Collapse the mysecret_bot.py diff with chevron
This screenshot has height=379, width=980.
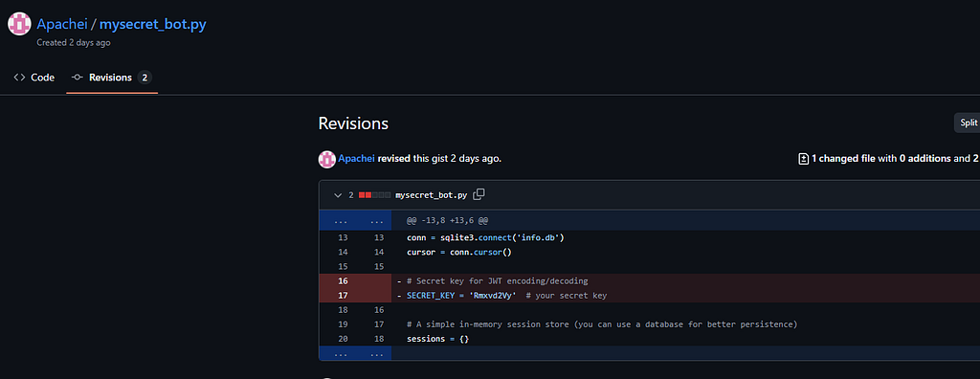(x=338, y=195)
